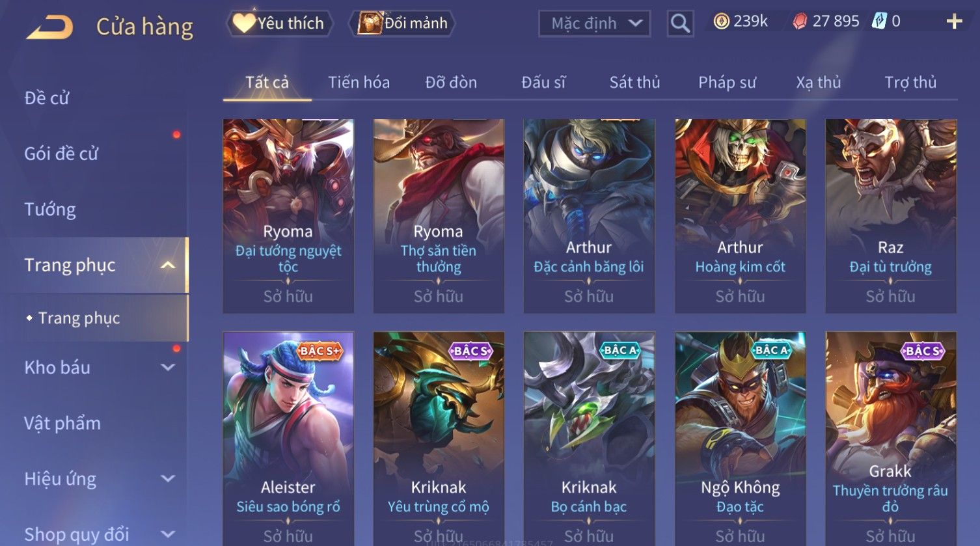Click the chest icon in Đổi mảnh
Viewport: 980px width, 546px height.
[x=370, y=23]
